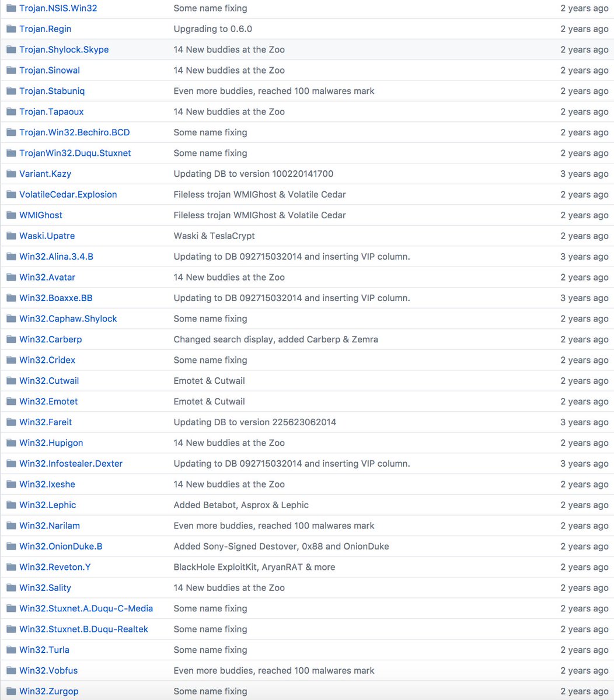
Task: Open the VolatileCedar.Explosion folder
Action: point(68,194)
